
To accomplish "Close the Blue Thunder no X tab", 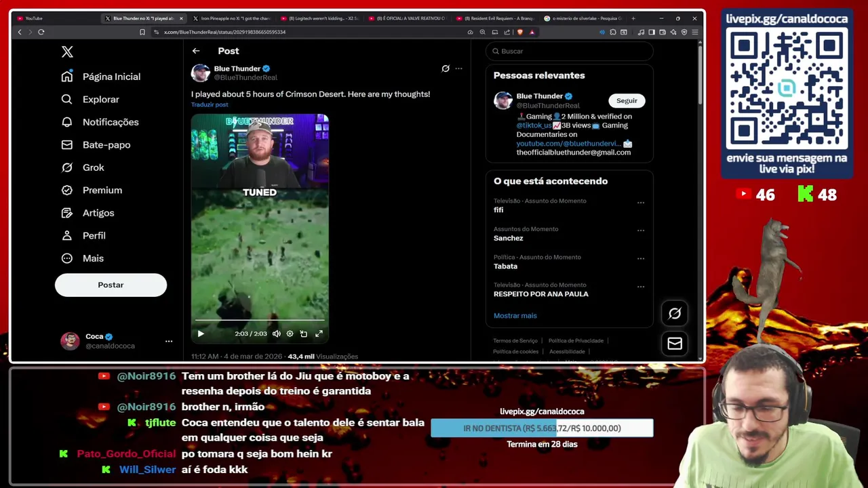I will point(181,18).
